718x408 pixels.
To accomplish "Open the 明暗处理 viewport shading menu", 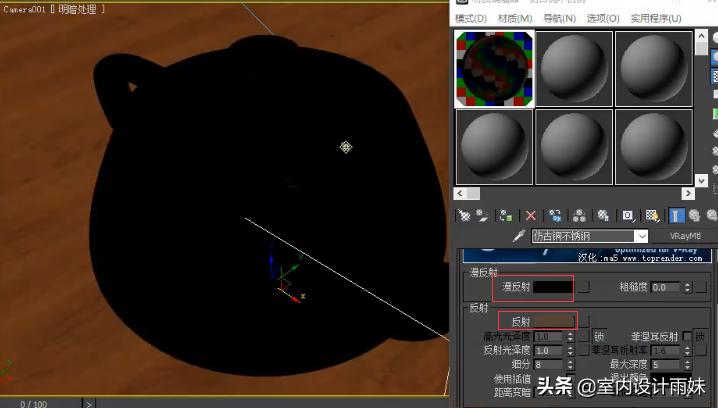I will pos(77,9).
